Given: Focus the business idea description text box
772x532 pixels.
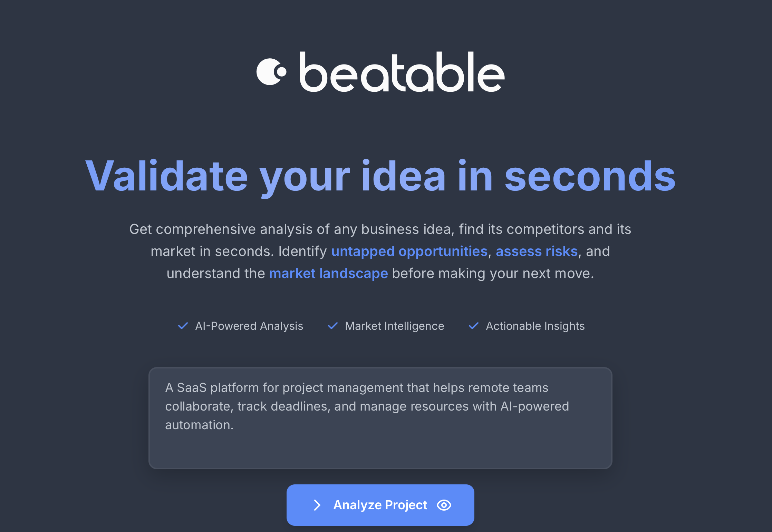Looking at the screenshot, I should 380,418.
